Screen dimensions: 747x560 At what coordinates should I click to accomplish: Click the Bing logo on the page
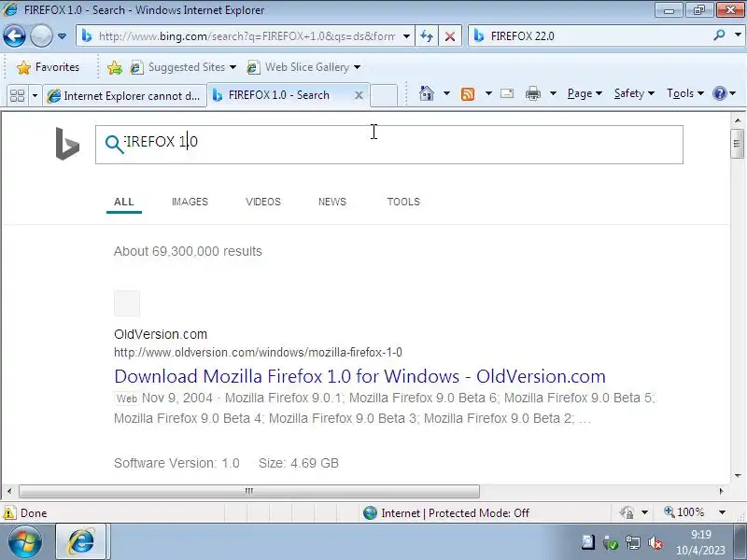[x=67, y=144]
